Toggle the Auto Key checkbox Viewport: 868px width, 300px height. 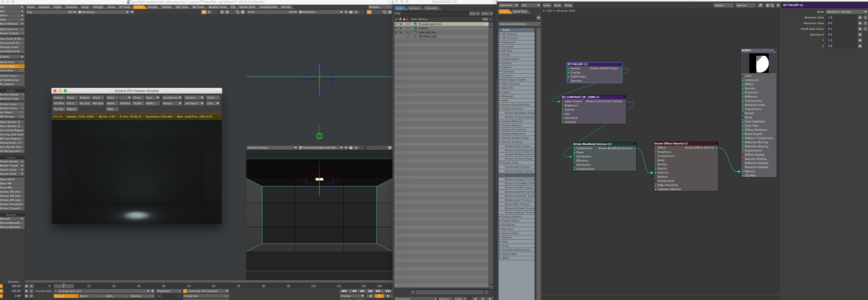pyautogui.click(x=185, y=291)
